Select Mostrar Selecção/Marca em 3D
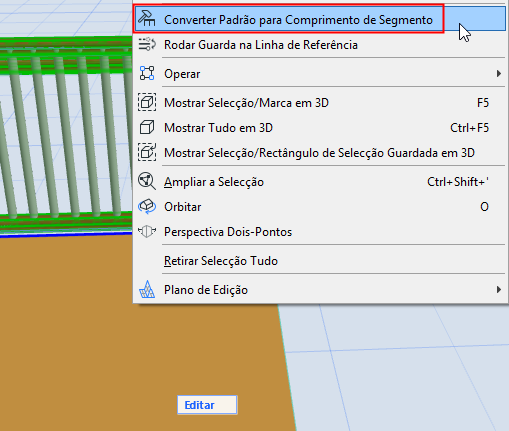 point(319,103)
